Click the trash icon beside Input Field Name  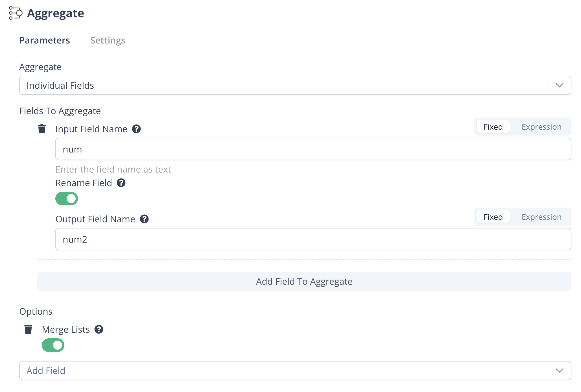click(42, 129)
